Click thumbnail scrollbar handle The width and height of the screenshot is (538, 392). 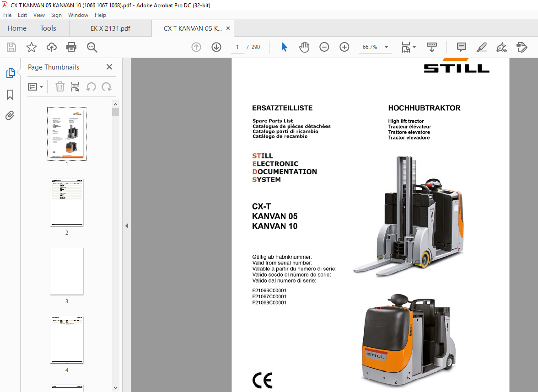[x=116, y=112]
